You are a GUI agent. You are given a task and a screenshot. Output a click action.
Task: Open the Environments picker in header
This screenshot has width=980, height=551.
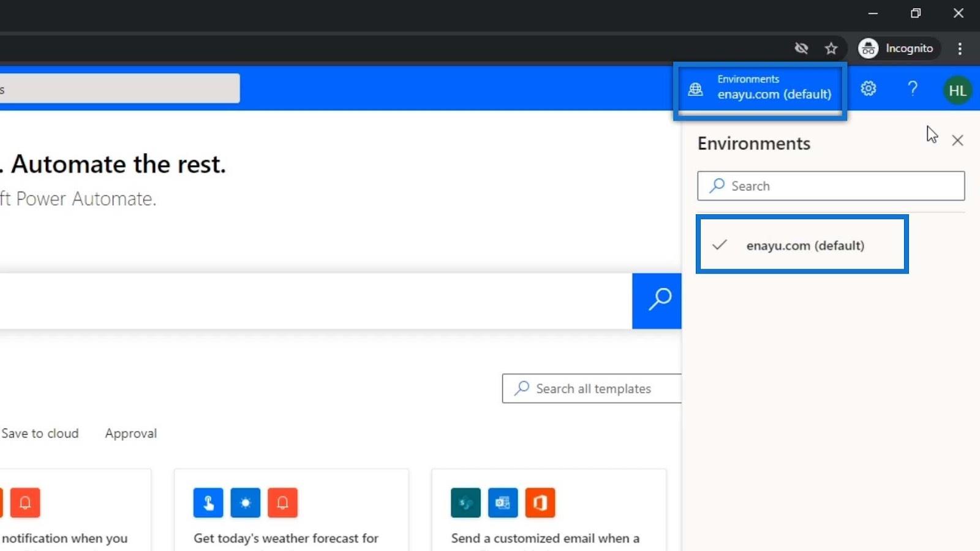point(760,91)
